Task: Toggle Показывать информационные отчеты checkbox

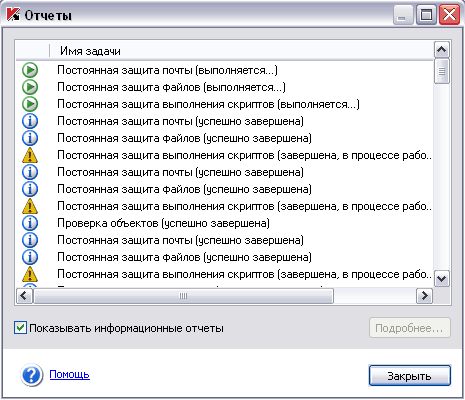Action: coord(20,328)
